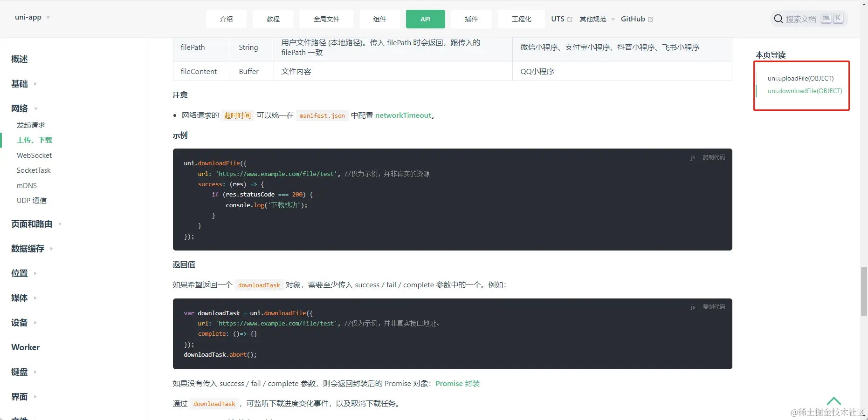
Task: Follow the Promise 封装 link
Action: click(457, 384)
